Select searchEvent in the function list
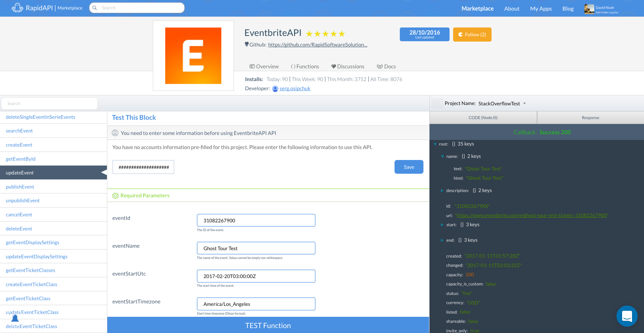 coord(53,131)
